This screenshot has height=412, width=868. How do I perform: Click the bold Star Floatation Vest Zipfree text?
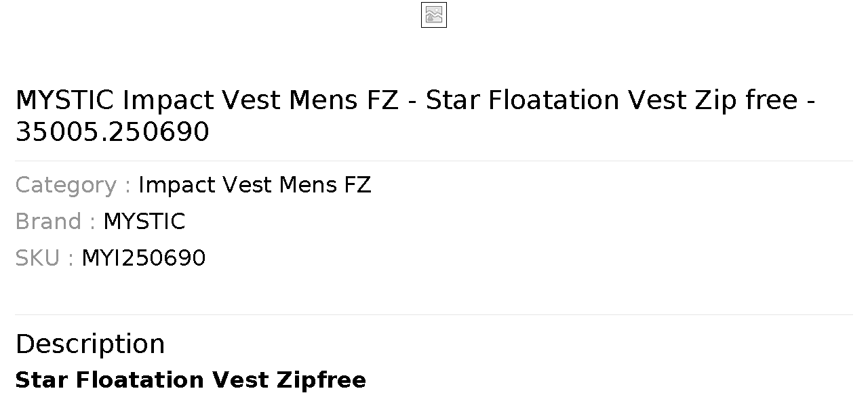point(191,380)
